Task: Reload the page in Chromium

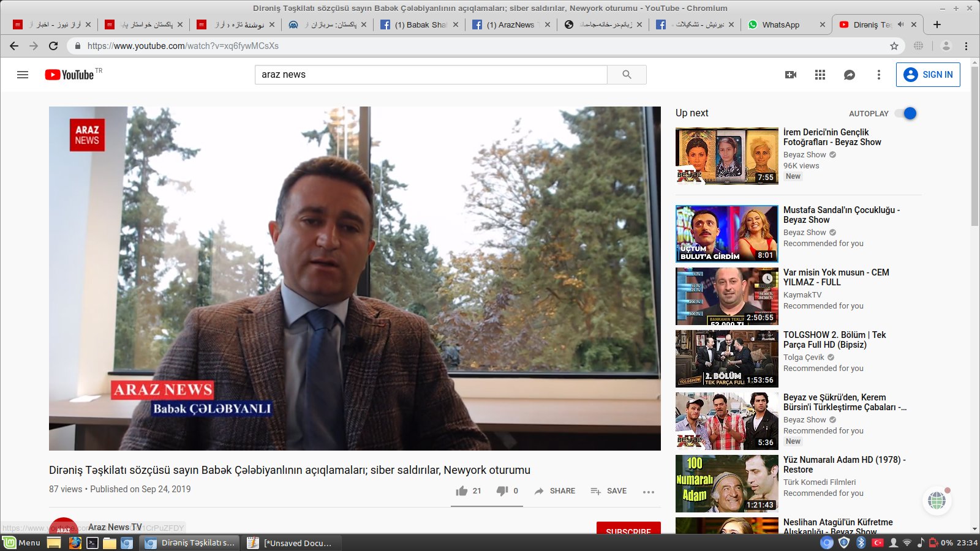Action: point(53,46)
